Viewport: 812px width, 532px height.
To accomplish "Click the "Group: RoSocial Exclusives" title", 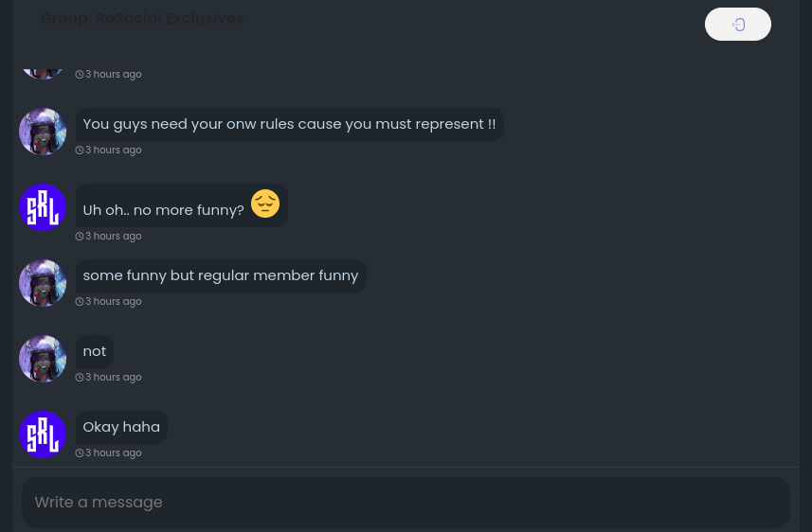I will tap(142, 18).
